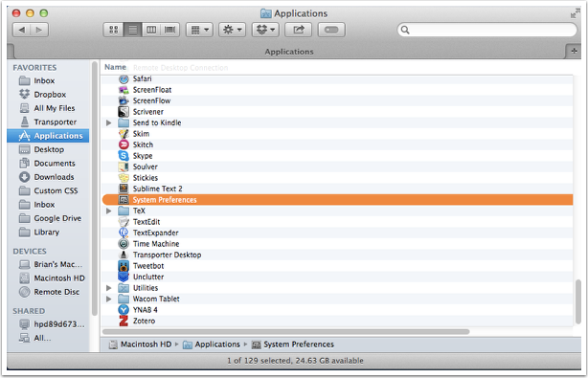Expand the Wacom Tablet folder
Viewport: 588px width, 378px height.
(x=109, y=299)
